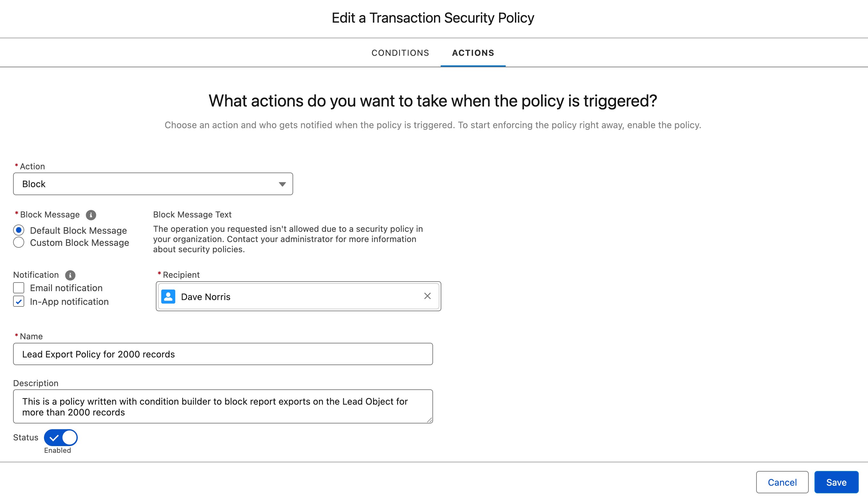Focus the Description text area
This screenshot has height=500, width=868.
tap(223, 407)
